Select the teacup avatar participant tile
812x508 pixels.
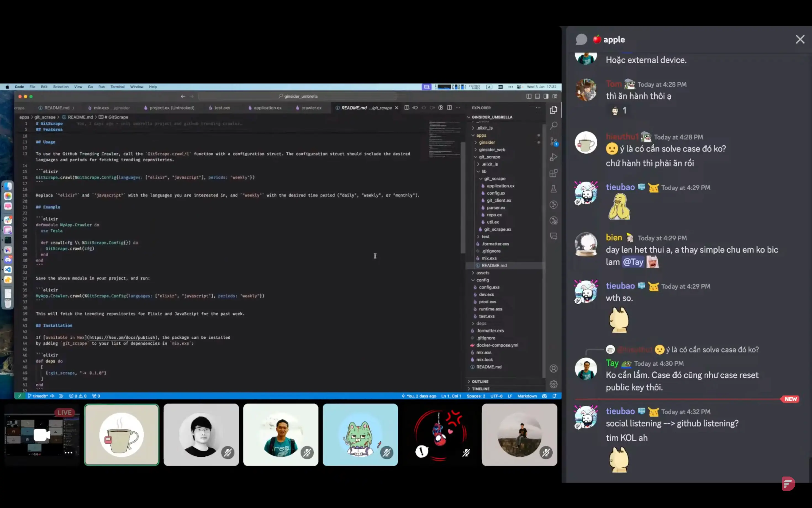(122, 435)
